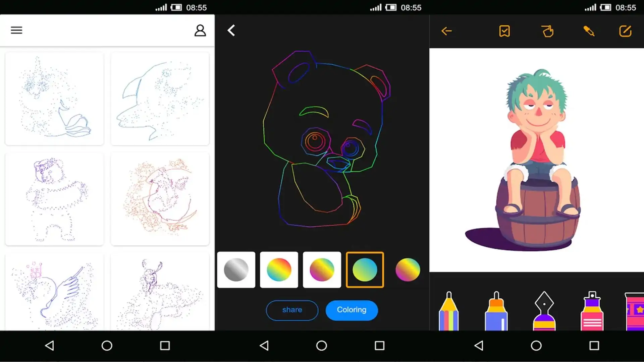Select the orange color picker dropper icon

(589, 31)
